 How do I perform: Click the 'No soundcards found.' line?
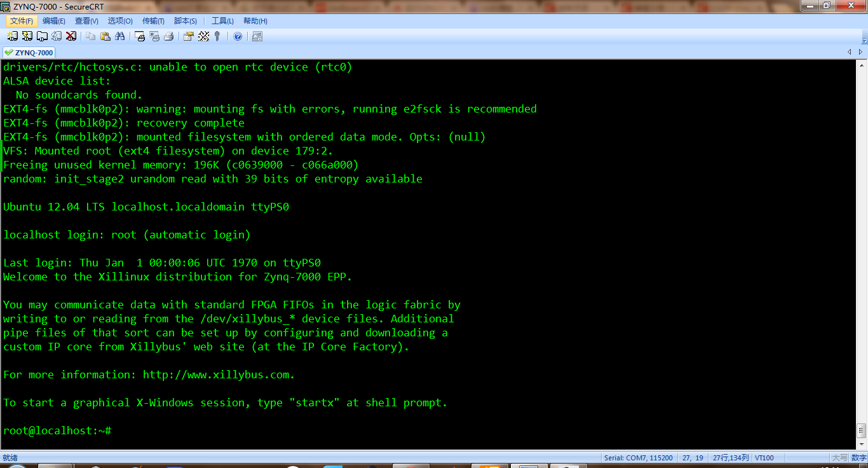(x=79, y=95)
